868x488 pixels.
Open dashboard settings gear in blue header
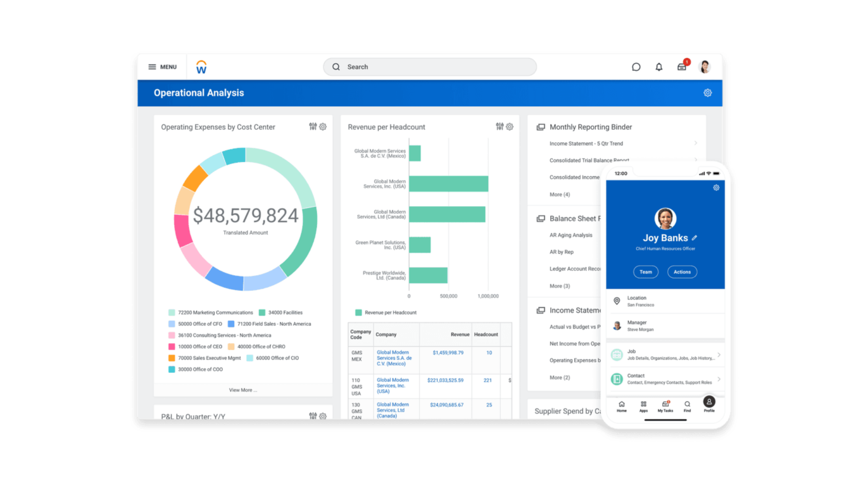tap(708, 93)
